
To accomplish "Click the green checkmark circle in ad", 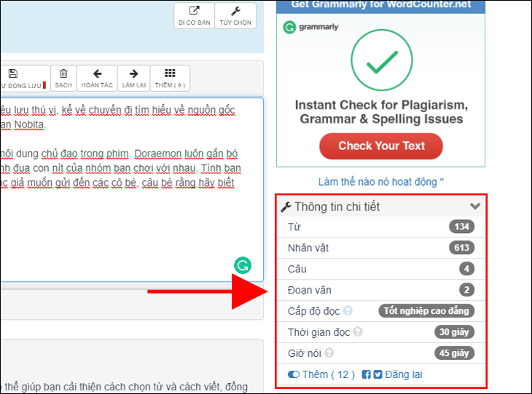I will [x=382, y=60].
